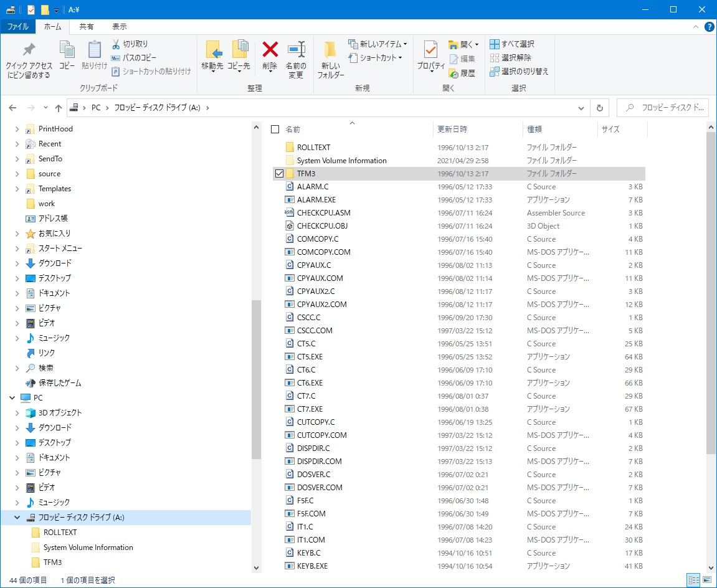Viewport: 717px width, 588px height.
Task: Sort by 種類 column header
Action: [x=560, y=130]
